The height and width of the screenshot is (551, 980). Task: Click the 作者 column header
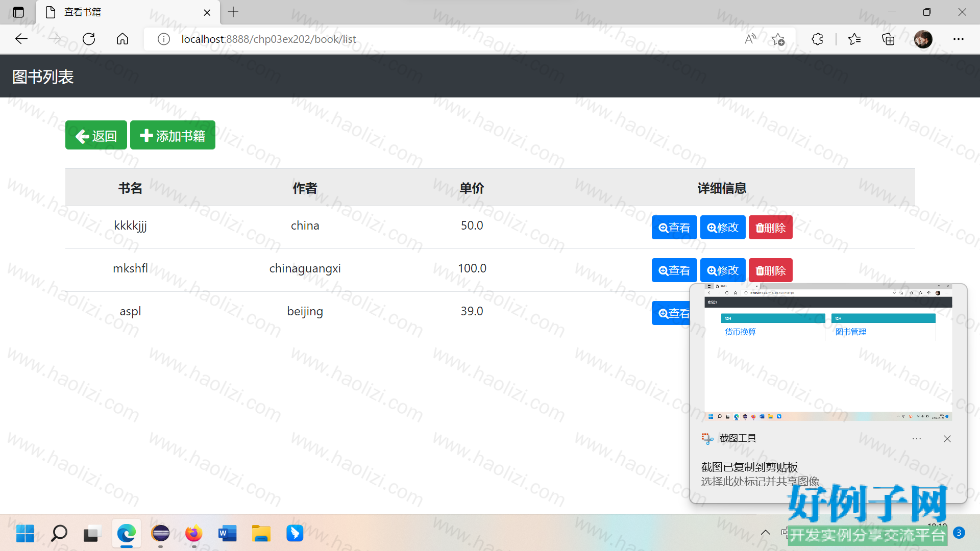click(305, 188)
